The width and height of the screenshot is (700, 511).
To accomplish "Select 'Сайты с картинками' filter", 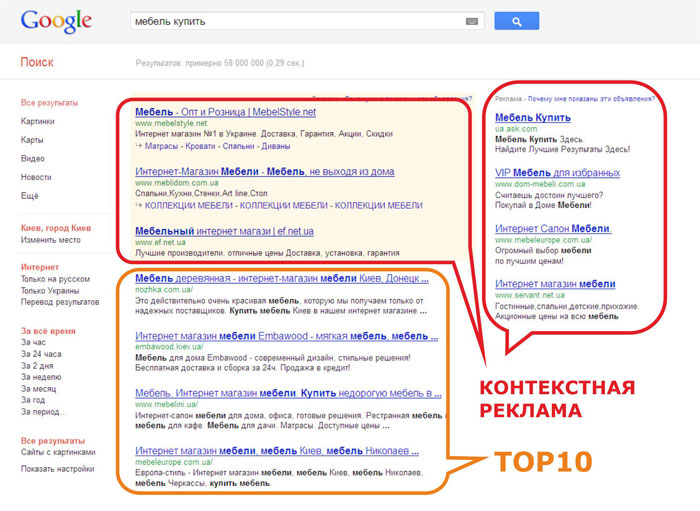I will pyautogui.click(x=58, y=452).
